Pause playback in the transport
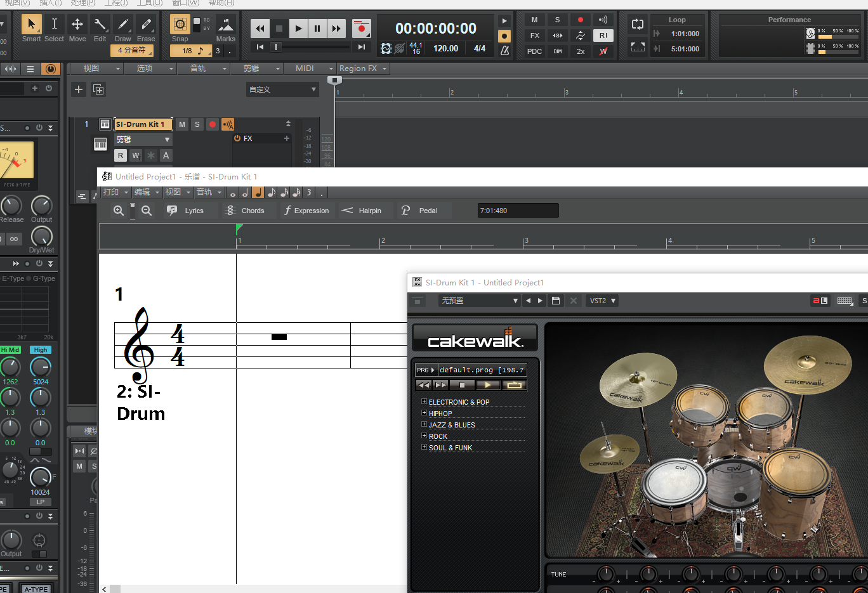This screenshot has height=593, width=868. [x=317, y=28]
